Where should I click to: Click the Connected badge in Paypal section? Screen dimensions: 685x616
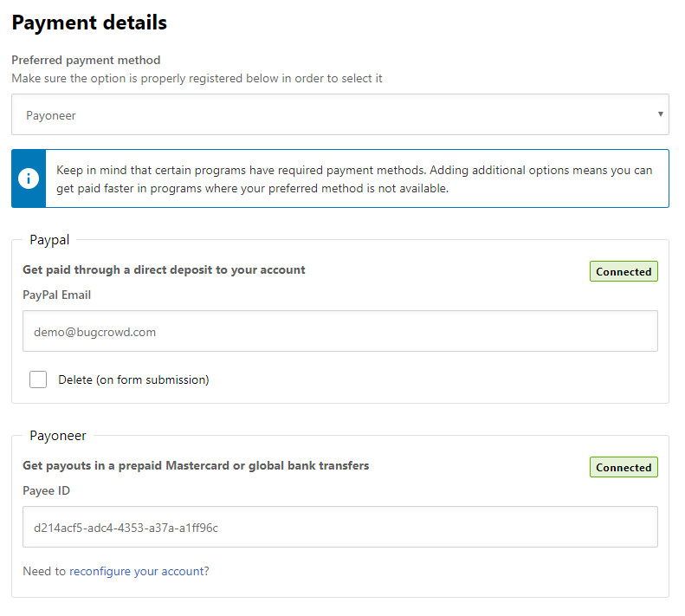[624, 271]
